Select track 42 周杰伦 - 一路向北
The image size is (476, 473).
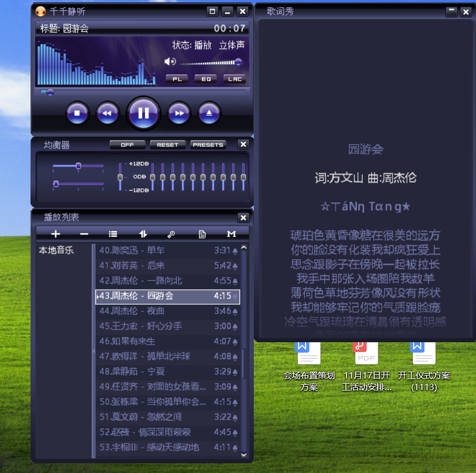pos(167,281)
